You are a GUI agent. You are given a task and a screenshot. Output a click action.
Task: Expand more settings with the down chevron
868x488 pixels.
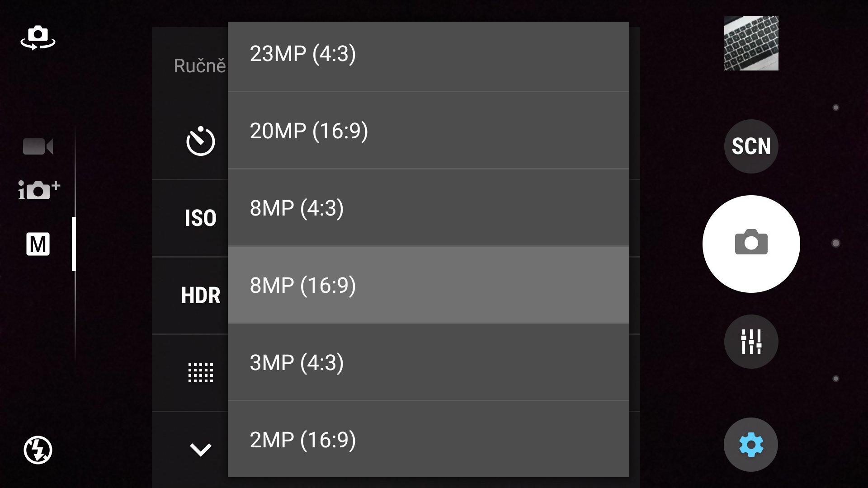coord(200,450)
